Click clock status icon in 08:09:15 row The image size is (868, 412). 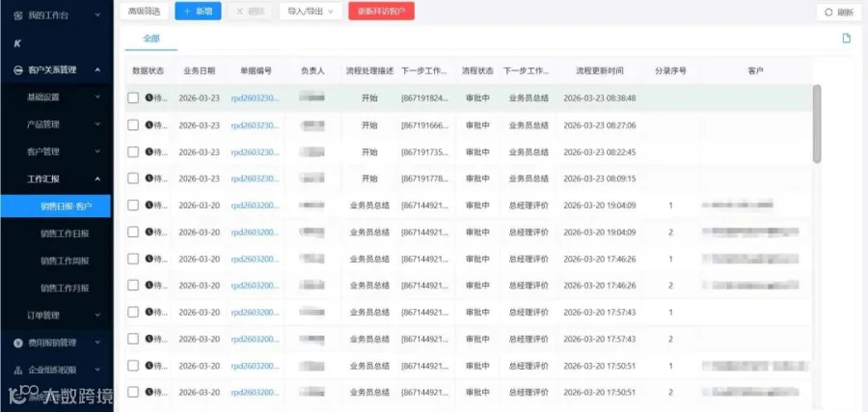pos(149,178)
